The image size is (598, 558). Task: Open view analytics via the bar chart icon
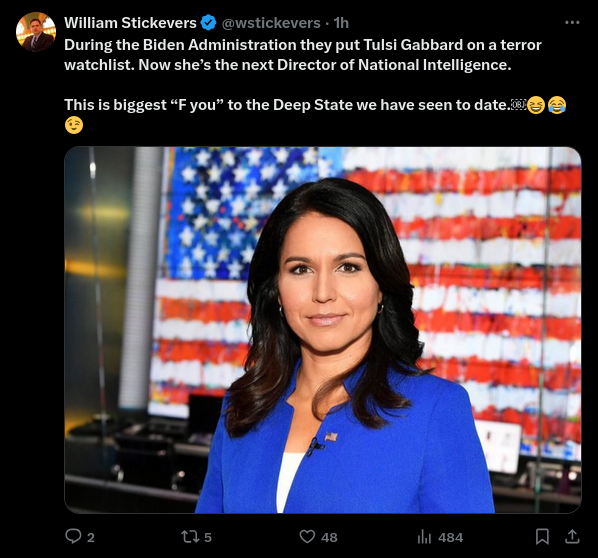click(x=424, y=537)
